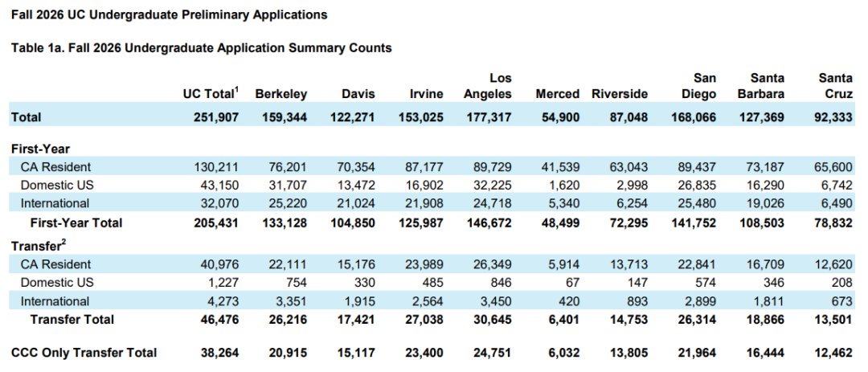Select the Merced column header
This screenshot has height=372, width=868.
click(558, 94)
